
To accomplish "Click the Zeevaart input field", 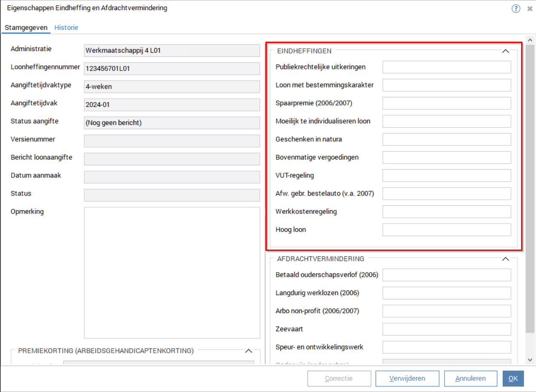I will [x=446, y=329].
